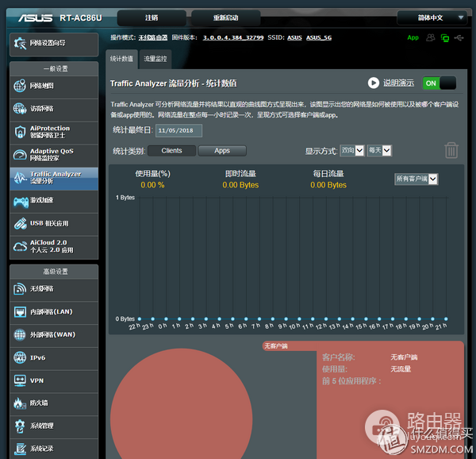The image size is (476, 459).
Task: Expand the 每天 period dropdown
Action: coord(380,150)
